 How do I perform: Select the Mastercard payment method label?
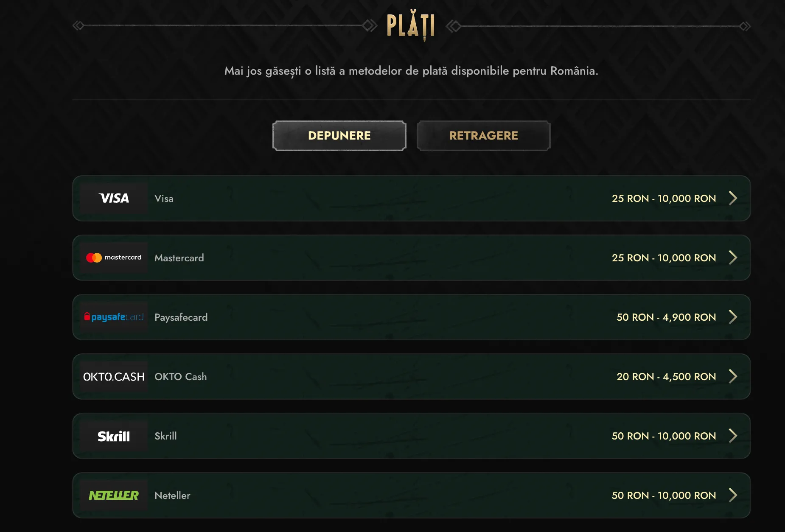(x=179, y=258)
